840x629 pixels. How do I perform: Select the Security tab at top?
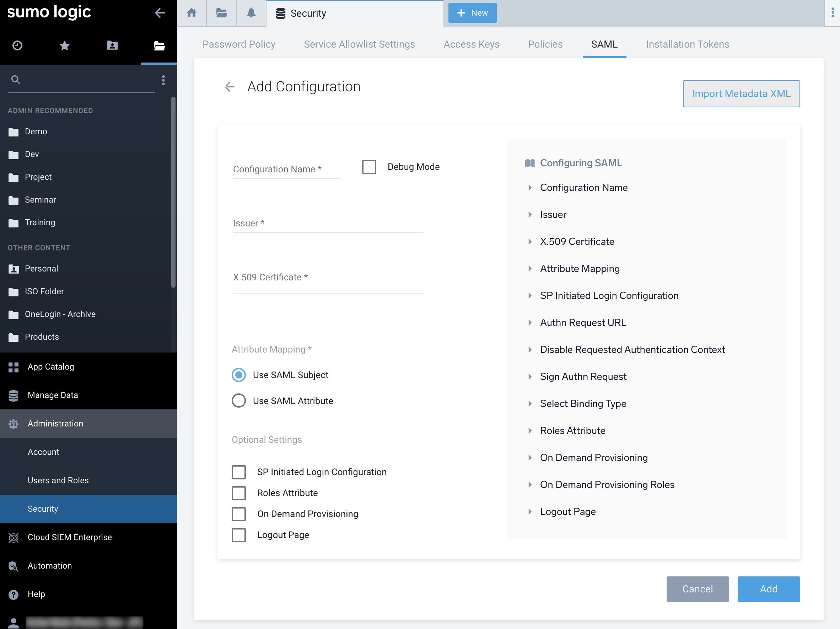[355, 13]
